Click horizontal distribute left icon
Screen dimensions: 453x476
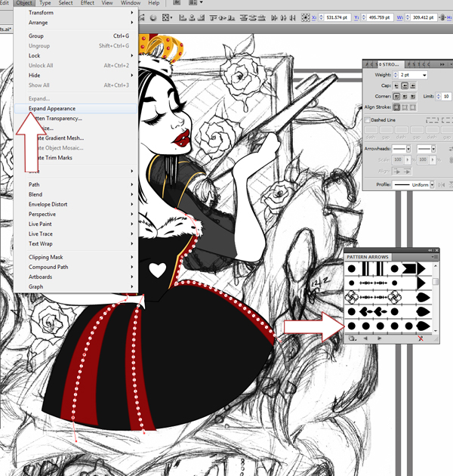coord(274,17)
